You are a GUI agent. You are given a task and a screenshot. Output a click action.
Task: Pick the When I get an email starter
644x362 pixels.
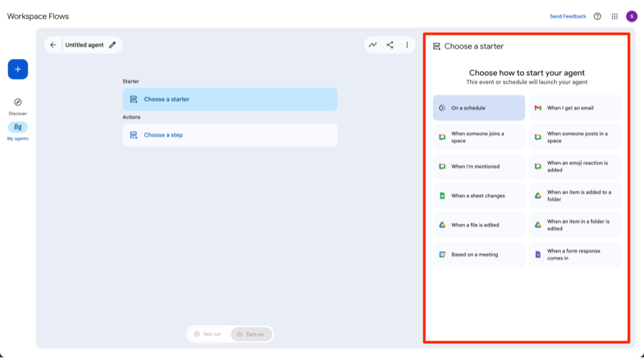pyautogui.click(x=574, y=108)
